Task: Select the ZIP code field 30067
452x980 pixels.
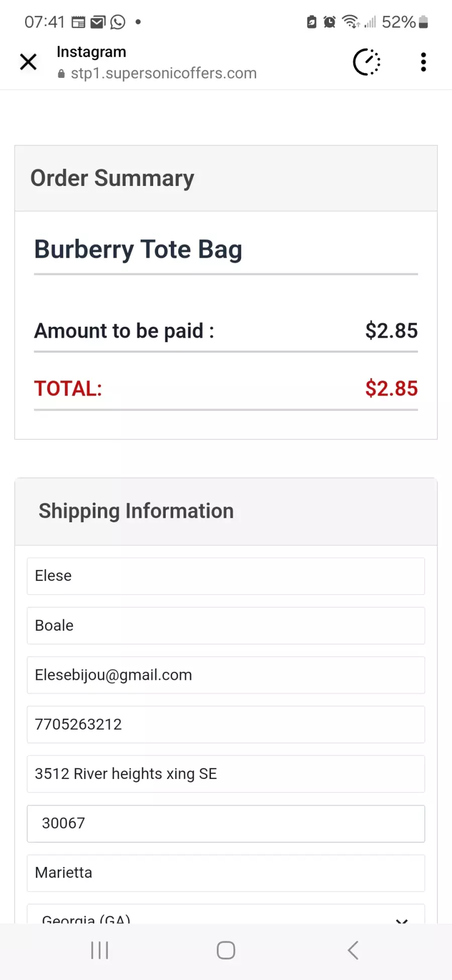Action: [226, 824]
